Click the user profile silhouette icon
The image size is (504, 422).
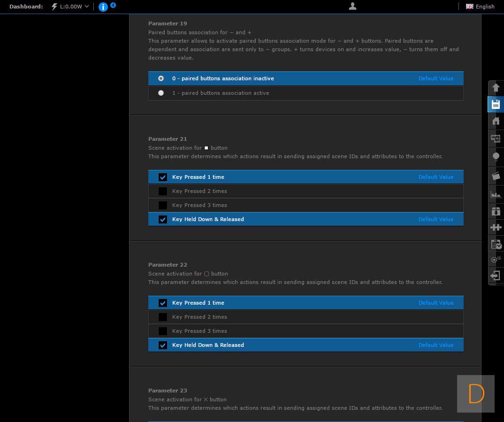pyautogui.click(x=352, y=6)
